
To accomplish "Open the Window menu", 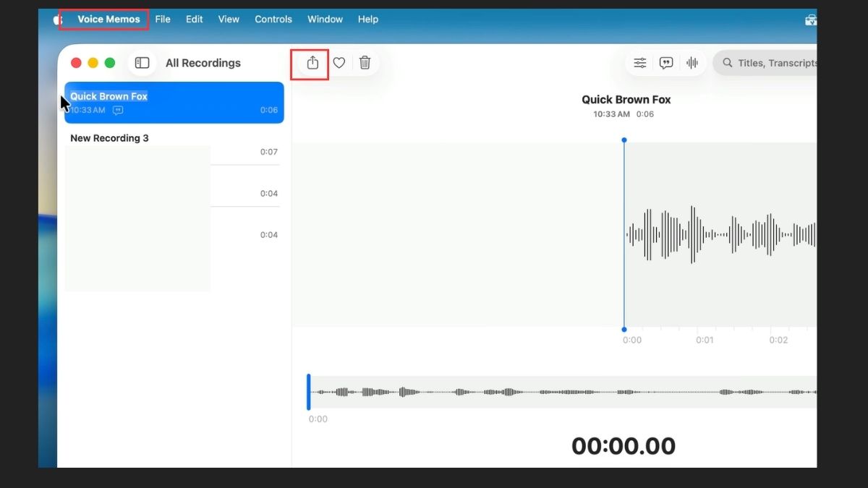I will [x=325, y=20].
